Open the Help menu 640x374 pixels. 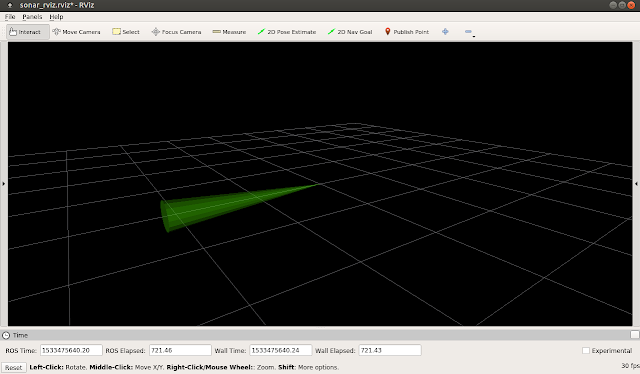[56, 17]
